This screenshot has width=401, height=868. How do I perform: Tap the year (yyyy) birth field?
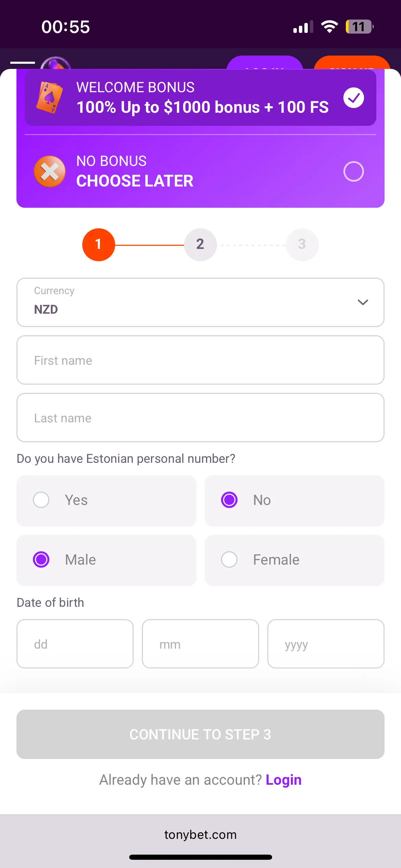[x=326, y=644]
